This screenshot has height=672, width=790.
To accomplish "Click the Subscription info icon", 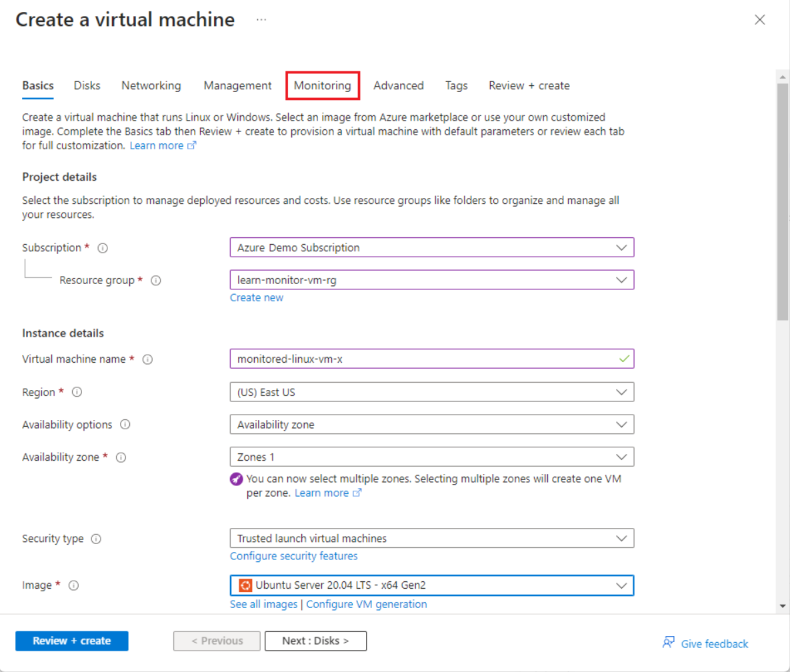I will (103, 247).
